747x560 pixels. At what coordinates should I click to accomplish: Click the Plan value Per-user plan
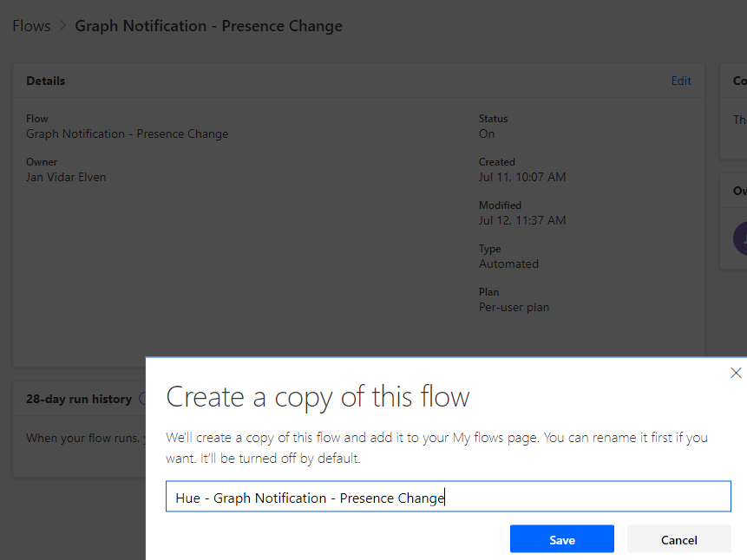click(x=514, y=307)
